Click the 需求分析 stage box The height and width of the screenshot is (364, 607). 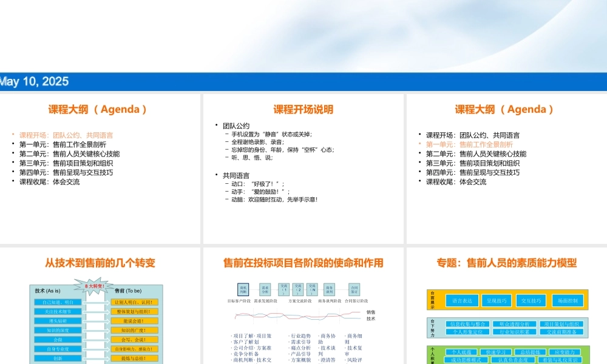click(x=265, y=289)
